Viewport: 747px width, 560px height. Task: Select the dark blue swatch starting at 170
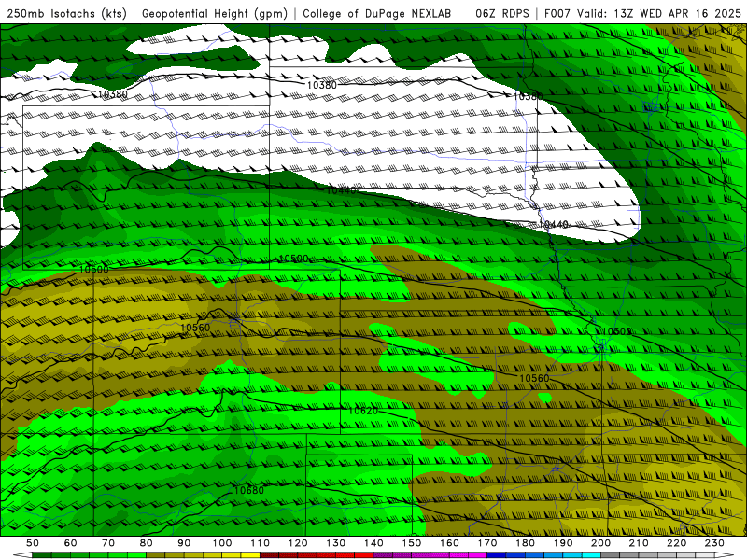(x=497, y=554)
